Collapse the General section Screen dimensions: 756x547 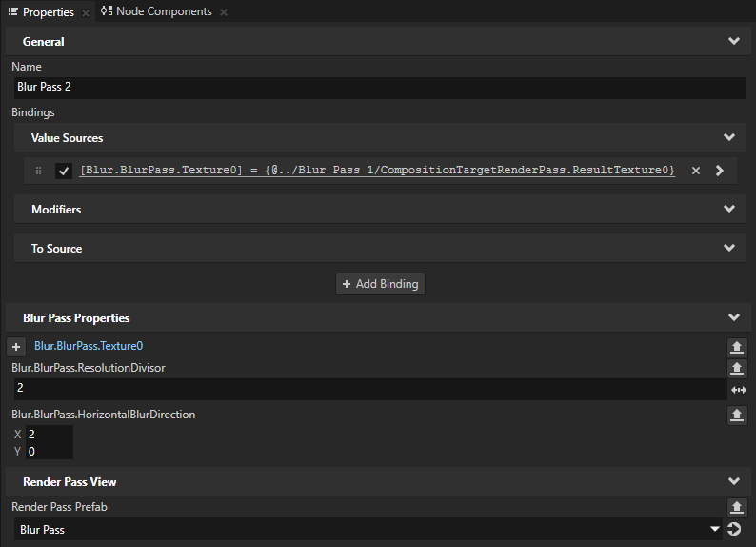[x=733, y=42]
